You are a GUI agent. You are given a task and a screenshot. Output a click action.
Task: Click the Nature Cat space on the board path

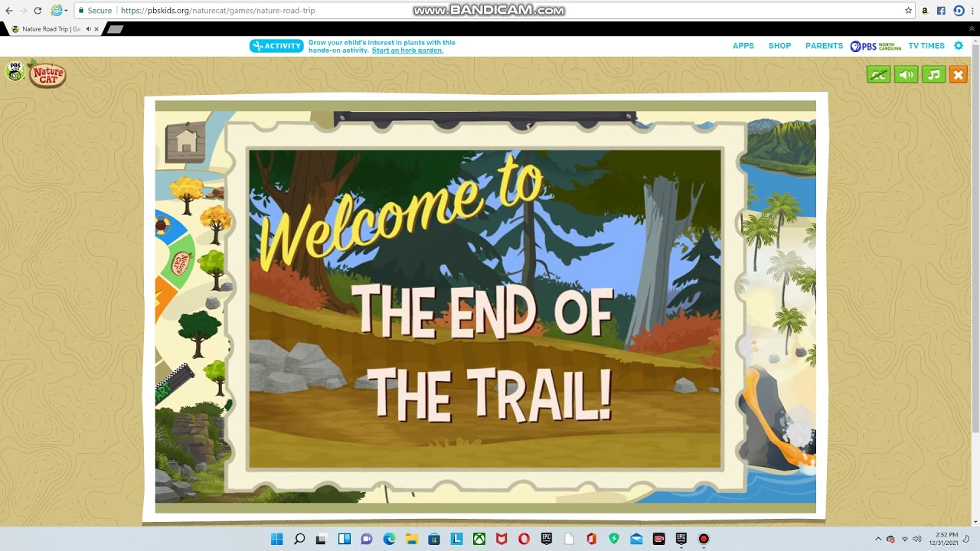tap(179, 264)
